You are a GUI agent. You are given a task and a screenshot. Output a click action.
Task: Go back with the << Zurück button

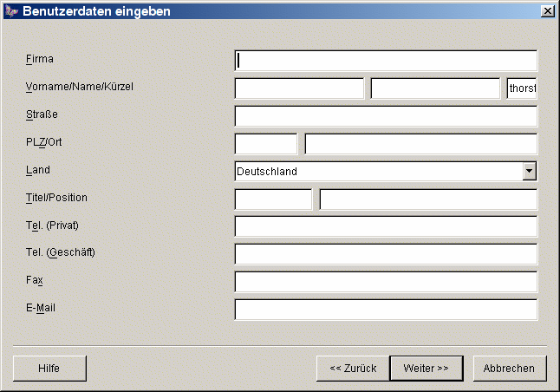353,369
